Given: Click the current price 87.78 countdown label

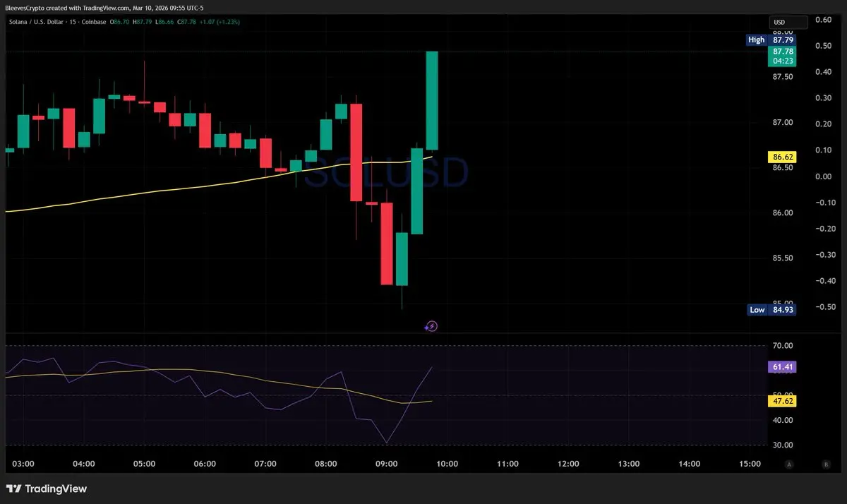Looking at the screenshot, I should click(x=783, y=56).
